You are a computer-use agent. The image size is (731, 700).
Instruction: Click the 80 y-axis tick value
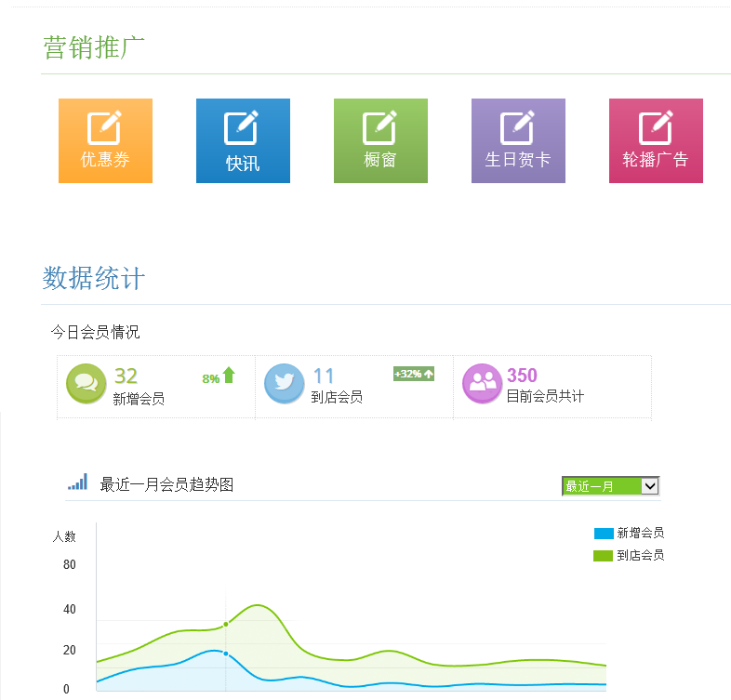pyautogui.click(x=70, y=564)
